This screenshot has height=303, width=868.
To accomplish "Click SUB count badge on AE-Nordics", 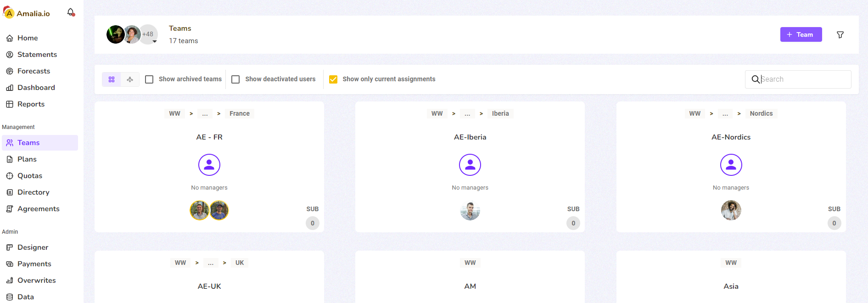I will 834,223.
